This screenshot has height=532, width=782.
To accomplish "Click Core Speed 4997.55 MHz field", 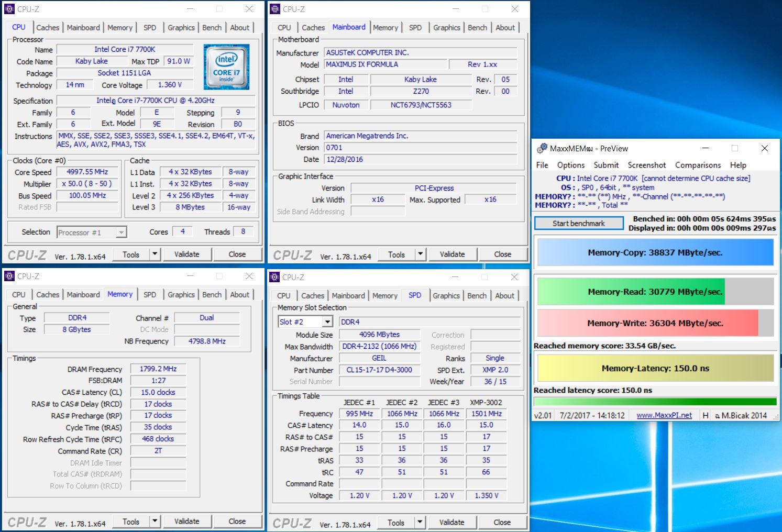I will [x=87, y=172].
